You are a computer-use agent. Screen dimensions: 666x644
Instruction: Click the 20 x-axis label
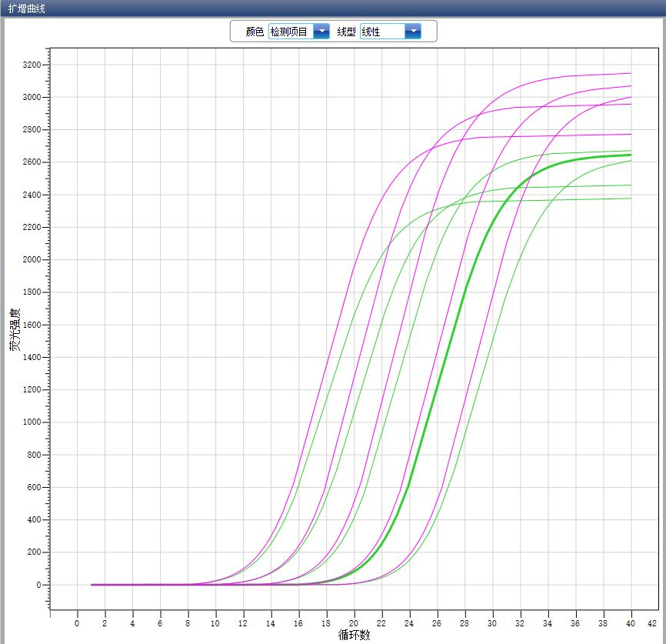click(x=354, y=623)
